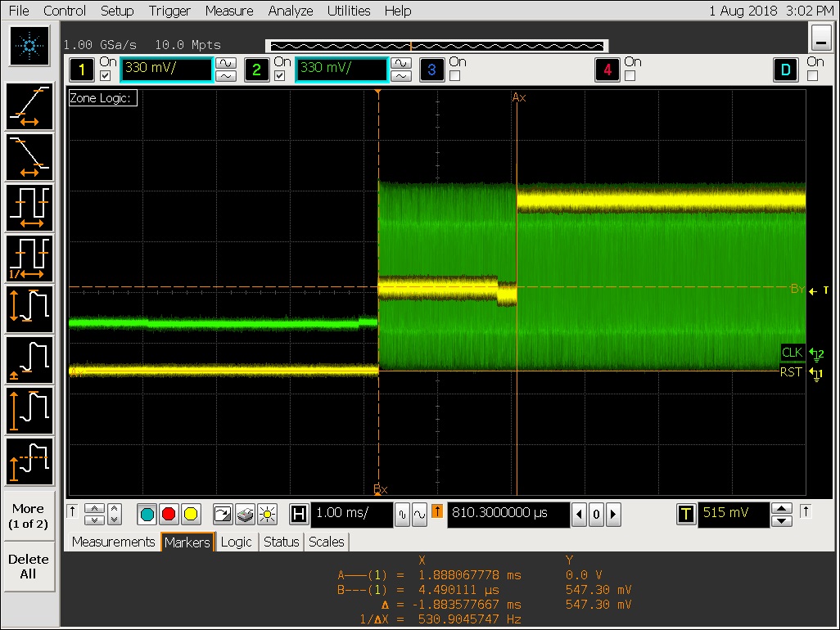Open trigger setup T button
The width and height of the screenshot is (840, 630).
(x=686, y=515)
